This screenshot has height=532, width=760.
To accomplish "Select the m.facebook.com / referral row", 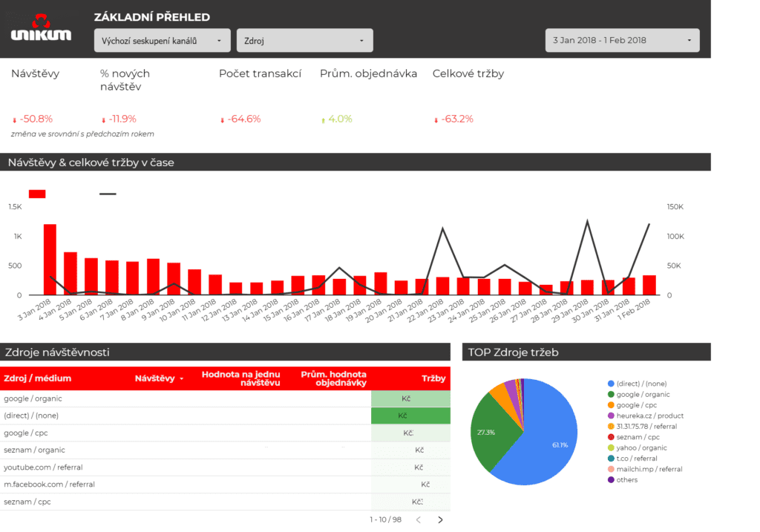I will (x=49, y=485).
